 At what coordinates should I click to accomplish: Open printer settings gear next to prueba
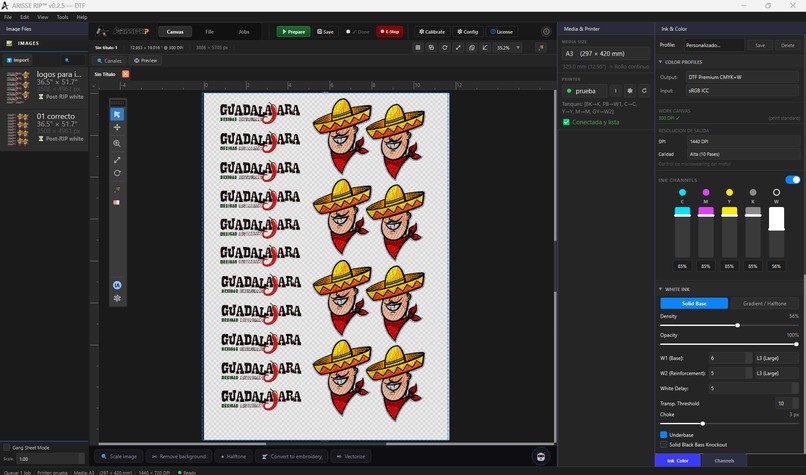[x=630, y=91]
